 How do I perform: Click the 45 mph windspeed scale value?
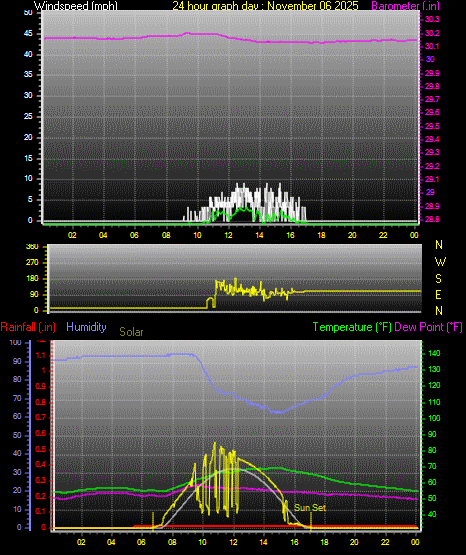(28, 34)
